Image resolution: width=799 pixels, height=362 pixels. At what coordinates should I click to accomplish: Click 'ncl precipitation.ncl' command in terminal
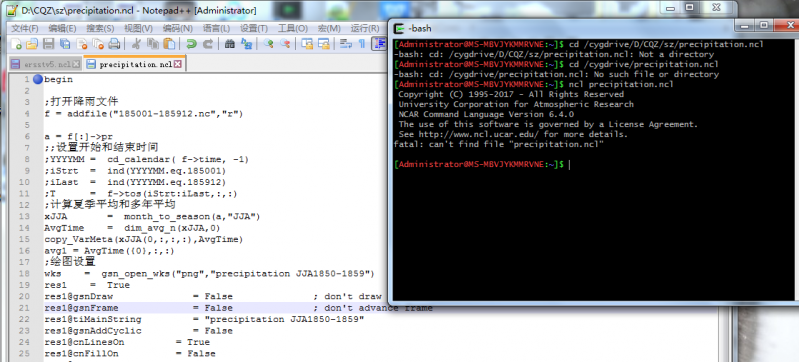[x=621, y=84]
